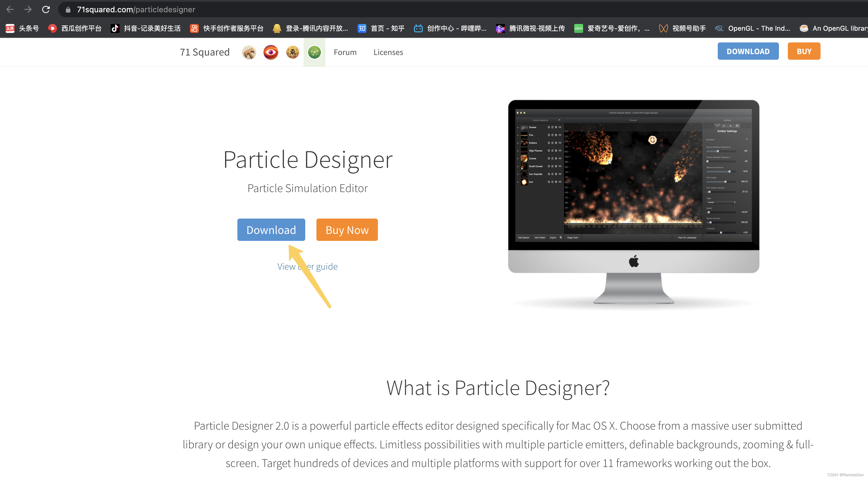Open the 快手创作者服务平台 bookmark

tap(226, 28)
